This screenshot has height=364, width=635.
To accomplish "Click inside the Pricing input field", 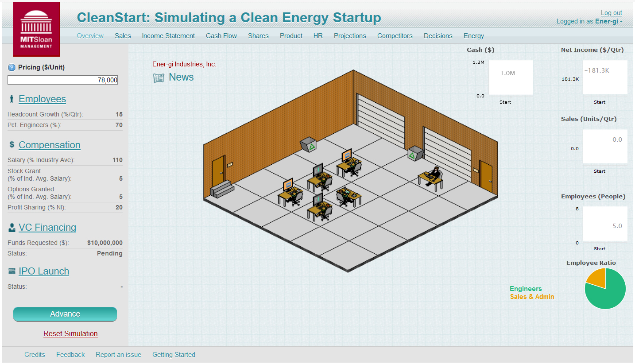I will (62, 80).
